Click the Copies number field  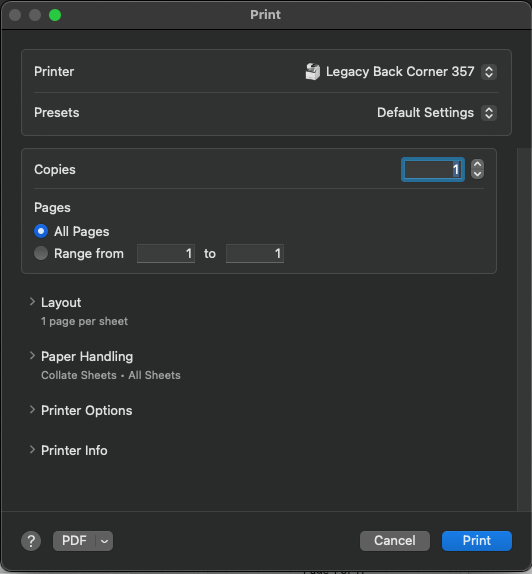pos(433,169)
